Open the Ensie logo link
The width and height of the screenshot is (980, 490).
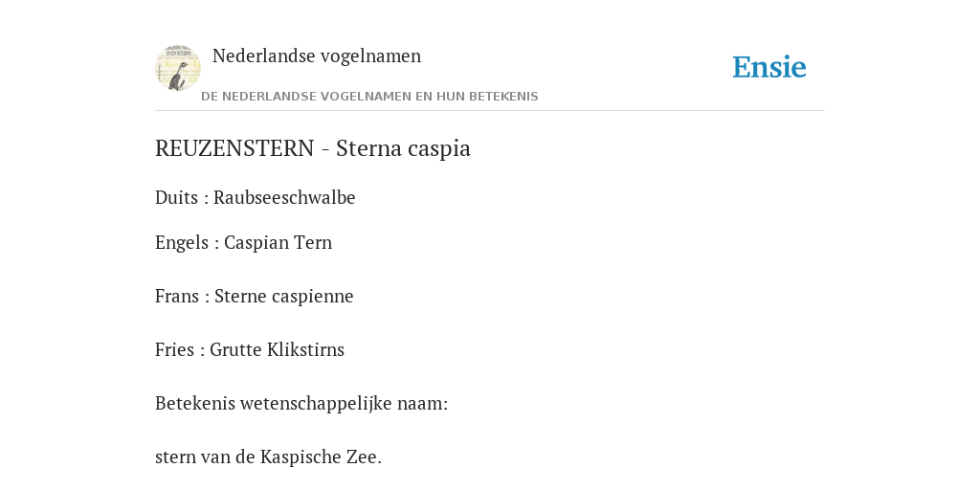click(769, 67)
